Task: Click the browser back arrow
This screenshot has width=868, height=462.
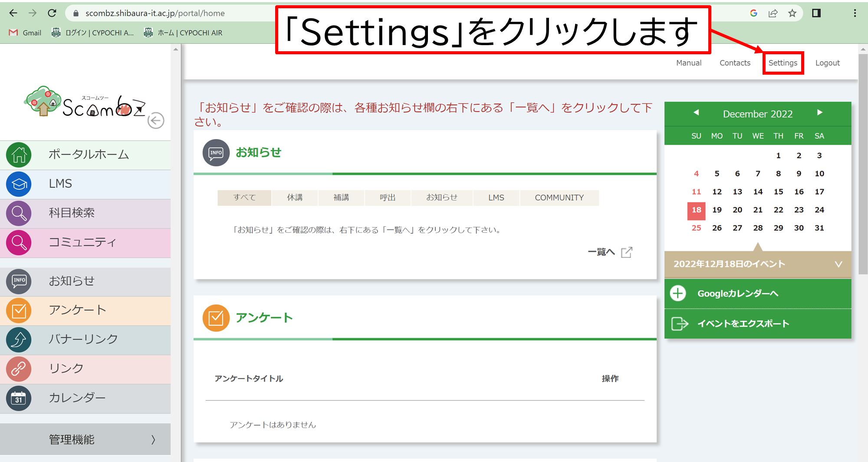Action: tap(13, 13)
